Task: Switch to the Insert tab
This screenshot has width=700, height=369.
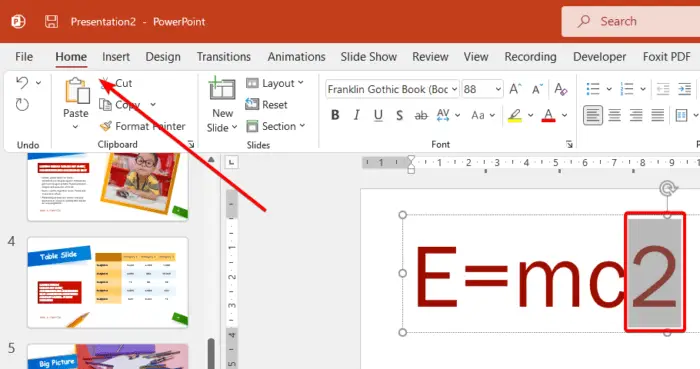Action: (116, 57)
